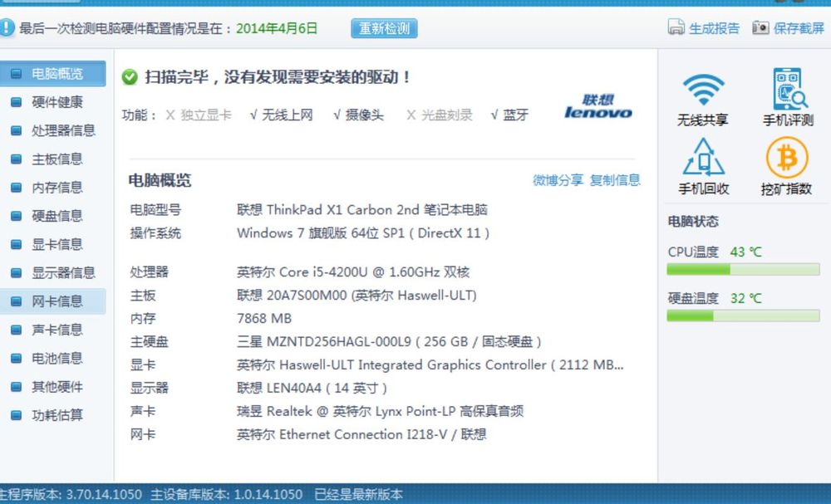Screen dimensions: 831x504
Task: Click the ThinkPad X1 Carbon 2nd model text
Action: coord(362,209)
